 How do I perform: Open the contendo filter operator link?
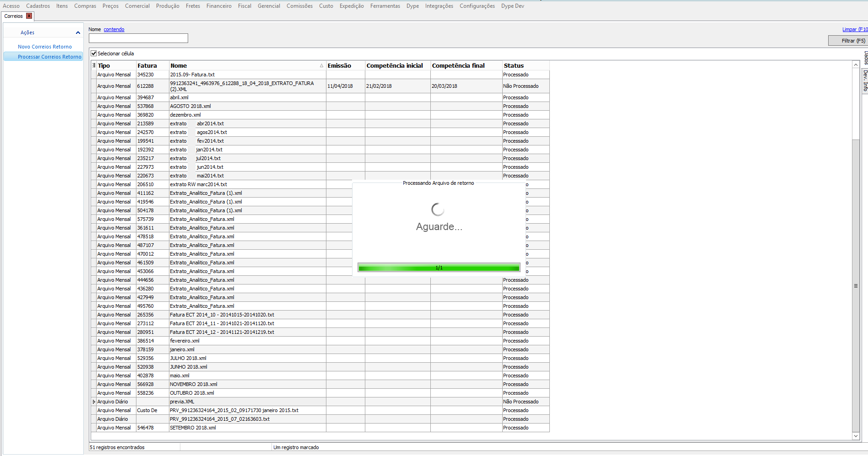(114, 29)
